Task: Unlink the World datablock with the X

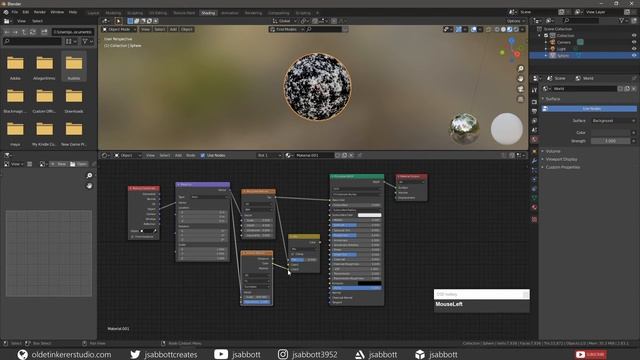Action: click(x=633, y=89)
